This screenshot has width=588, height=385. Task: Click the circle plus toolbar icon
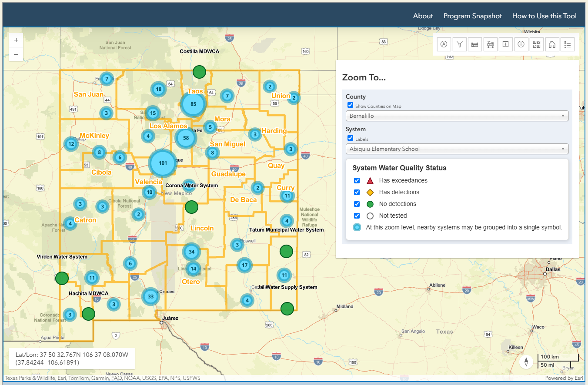tap(521, 44)
